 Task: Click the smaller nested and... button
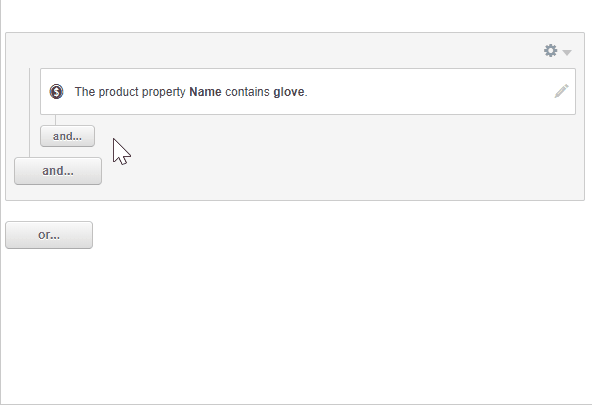(x=68, y=136)
